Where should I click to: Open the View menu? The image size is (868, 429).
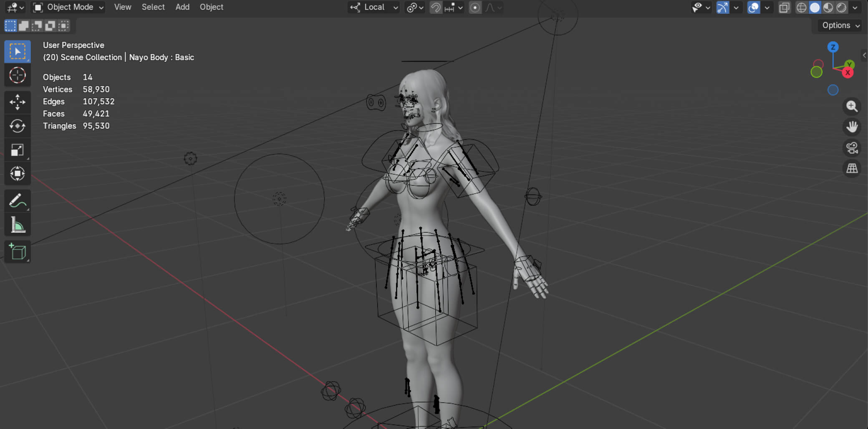tap(123, 7)
